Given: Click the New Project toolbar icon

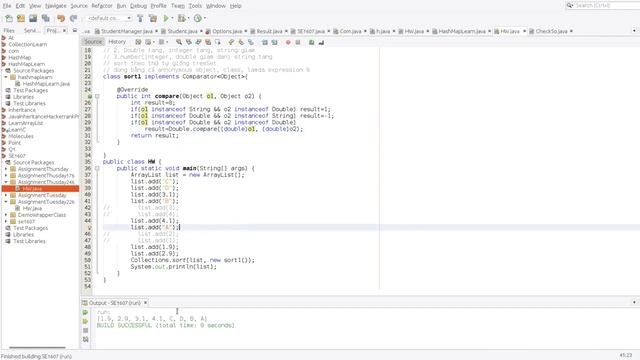Looking at the screenshot, I should pos(21,18).
